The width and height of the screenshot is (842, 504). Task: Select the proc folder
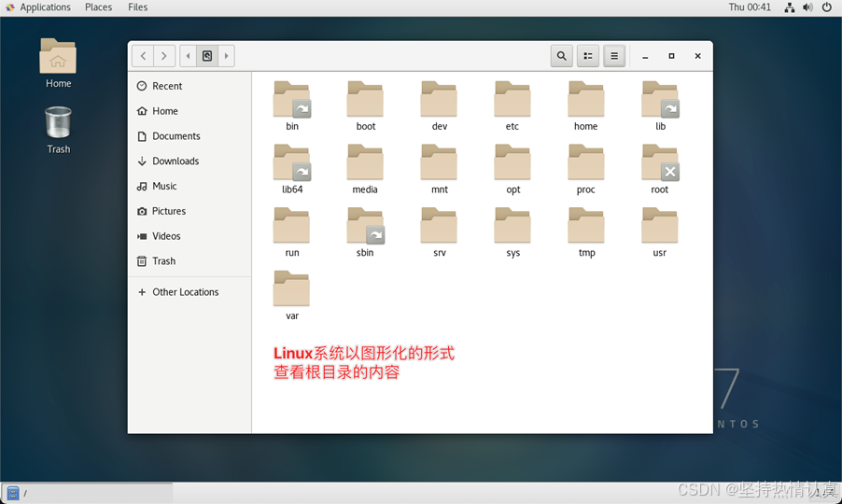[x=586, y=169]
